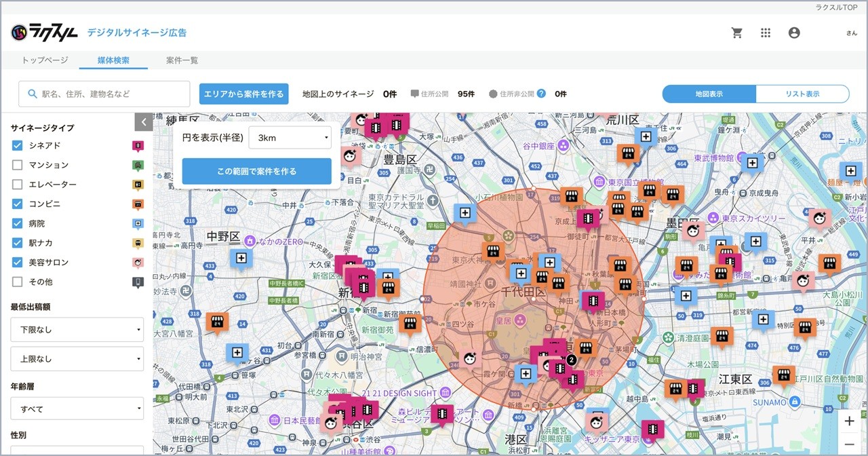The height and width of the screenshot is (456, 868).
Task: Click the user account profile icon
Action: [794, 33]
